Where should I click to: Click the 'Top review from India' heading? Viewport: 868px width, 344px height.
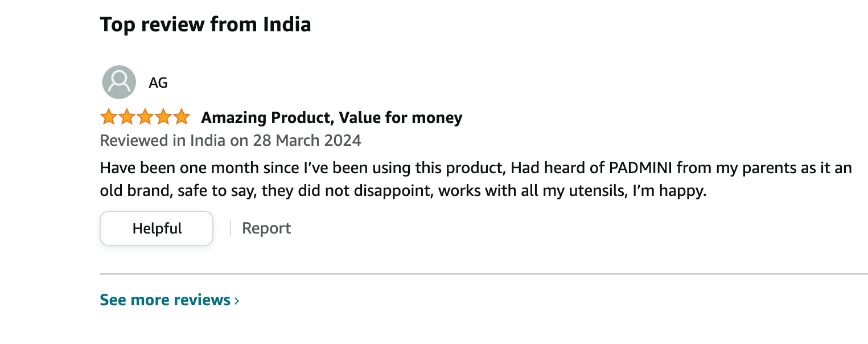coord(205,24)
